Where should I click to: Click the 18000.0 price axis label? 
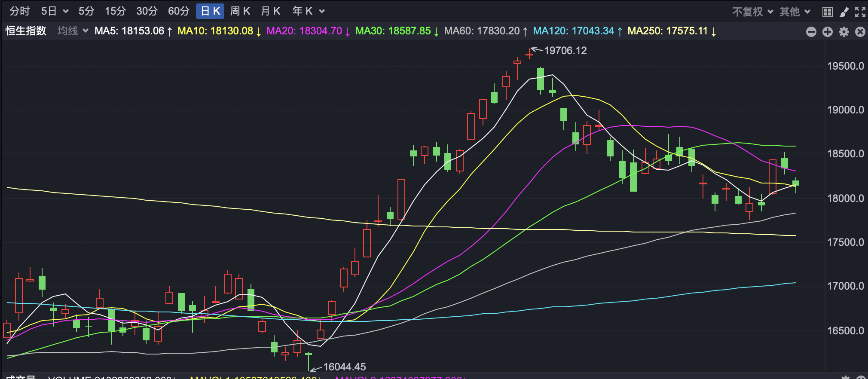click(846, 198)
